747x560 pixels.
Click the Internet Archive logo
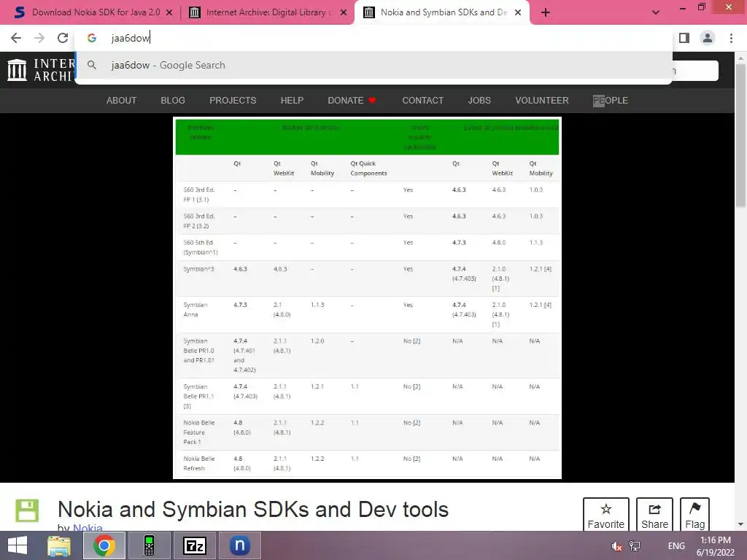click(40, 70)
